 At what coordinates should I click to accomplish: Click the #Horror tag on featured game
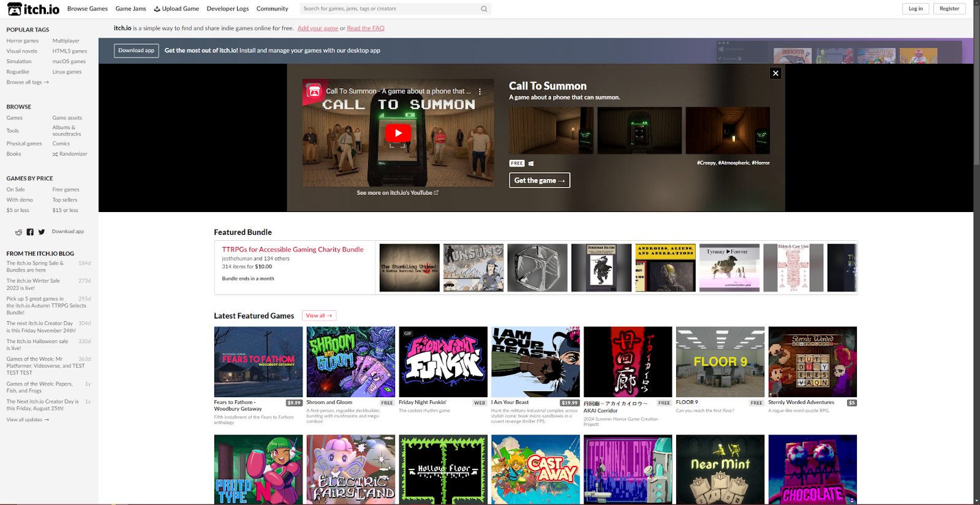coord(761,163)
